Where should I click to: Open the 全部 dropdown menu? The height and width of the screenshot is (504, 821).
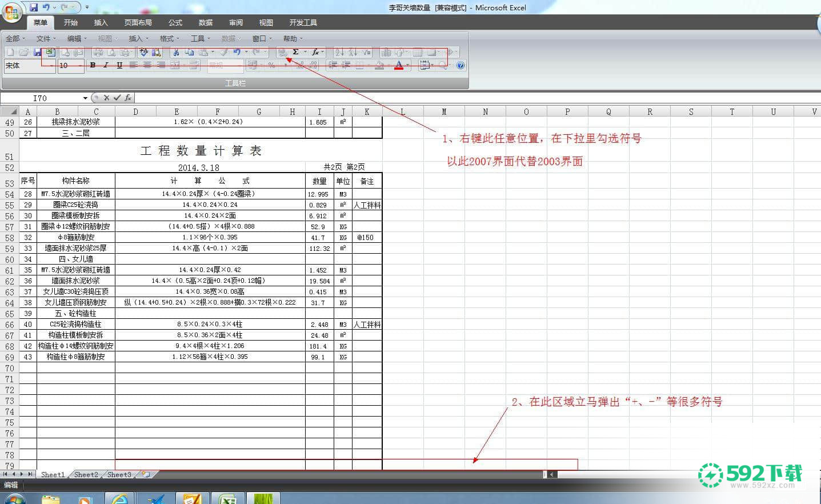pyautogui.click(x=15, y=38)
